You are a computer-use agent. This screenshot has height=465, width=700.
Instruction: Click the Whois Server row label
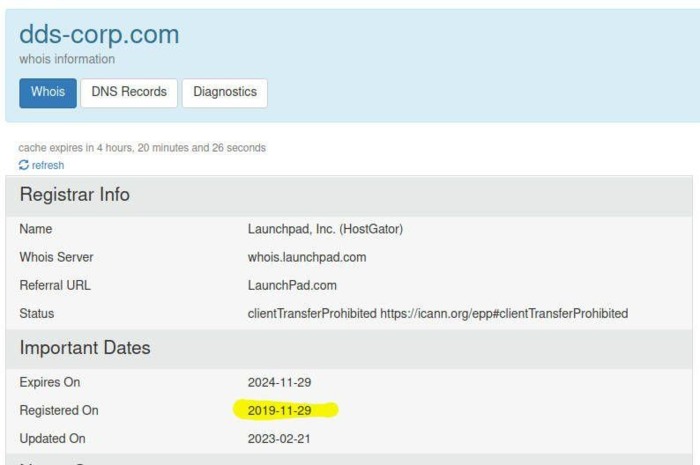[x=56, y=257]
